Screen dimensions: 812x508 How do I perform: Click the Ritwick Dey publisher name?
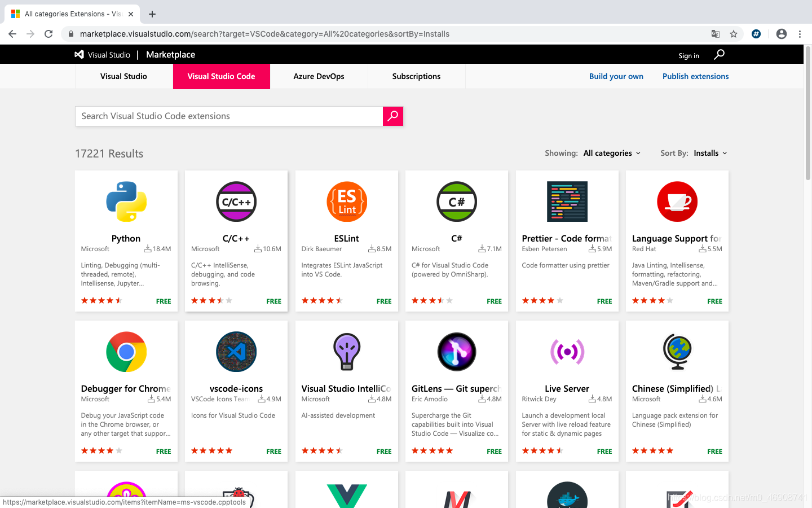pyautogui.click(x=539, y=399)
